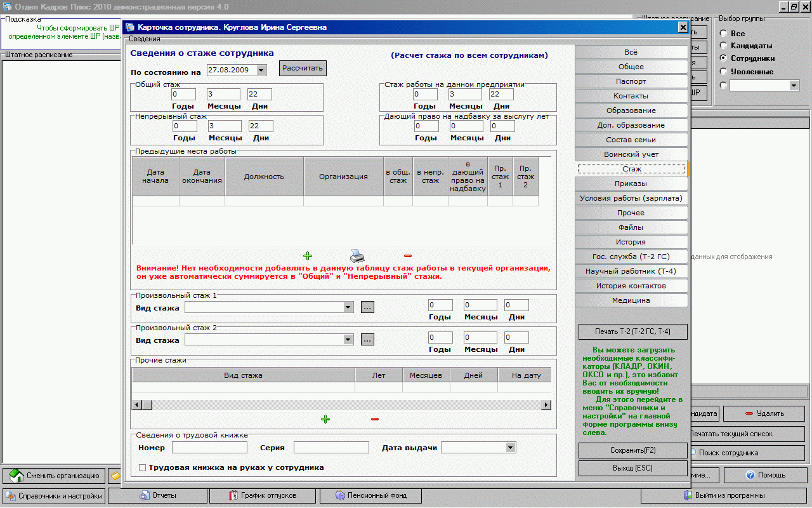Select Все radio in Выбор группы

click(723, 33)
